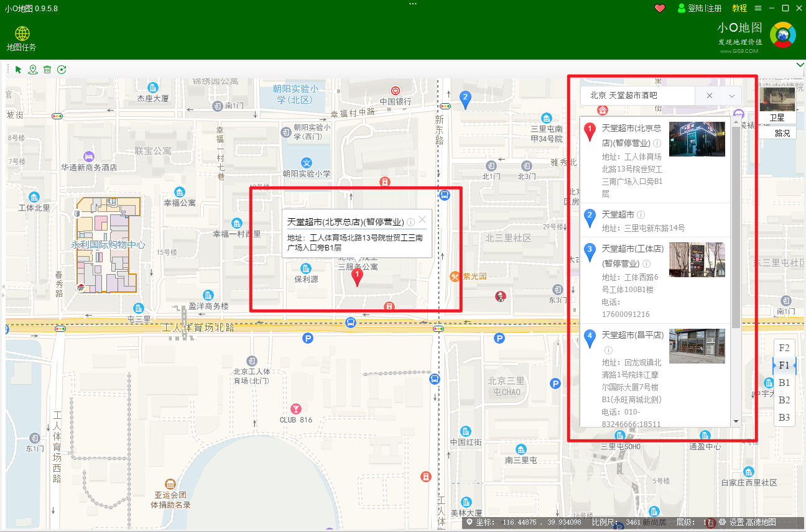The image size is (806, 532).
Task: Click the trash delete tool
Action: click(47, 69)
